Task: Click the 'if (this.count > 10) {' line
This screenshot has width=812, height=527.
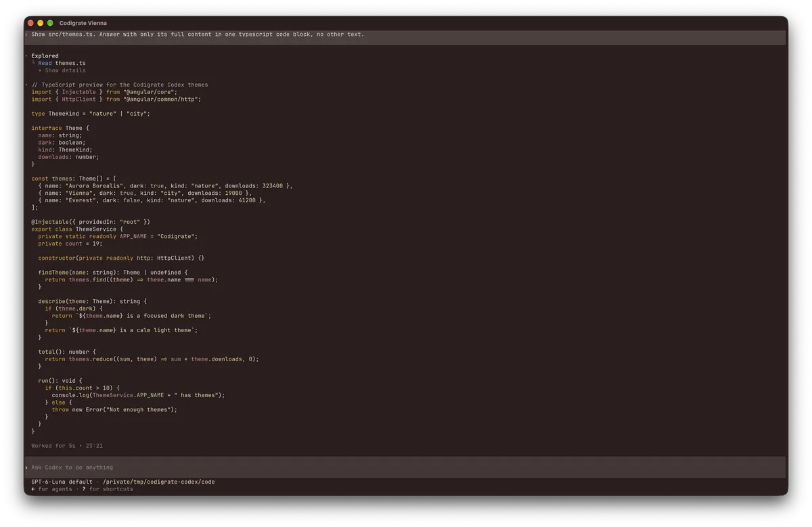Action: 83,388
